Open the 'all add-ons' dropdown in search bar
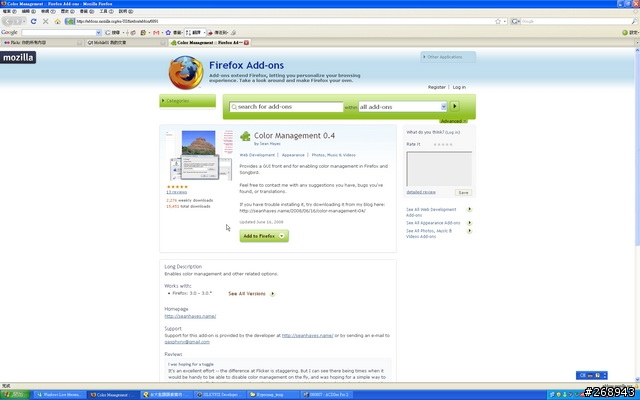640x400 pixels. click(444, 107)
